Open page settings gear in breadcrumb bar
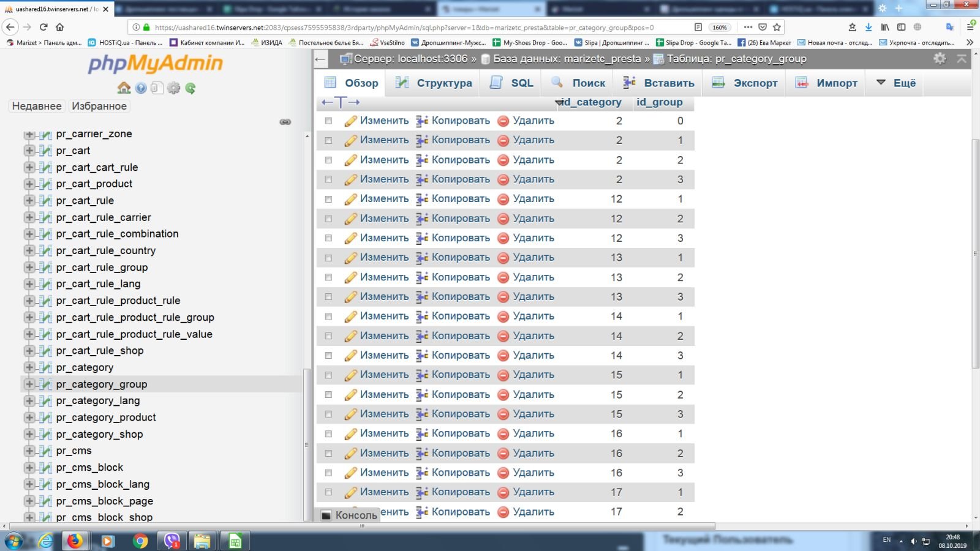 [940, 58]
